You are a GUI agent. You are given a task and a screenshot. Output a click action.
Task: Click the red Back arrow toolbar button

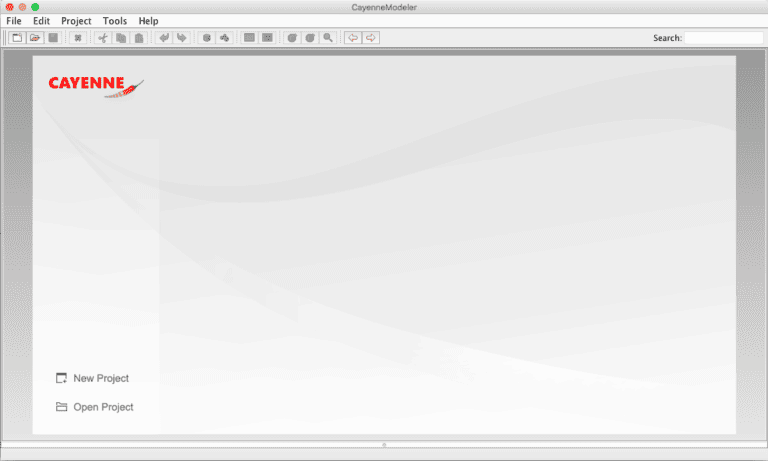[x=352, y=38]
